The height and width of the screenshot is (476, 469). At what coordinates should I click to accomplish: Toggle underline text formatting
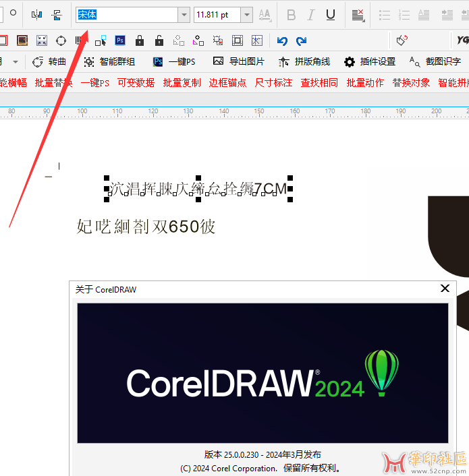click(331, 15)
